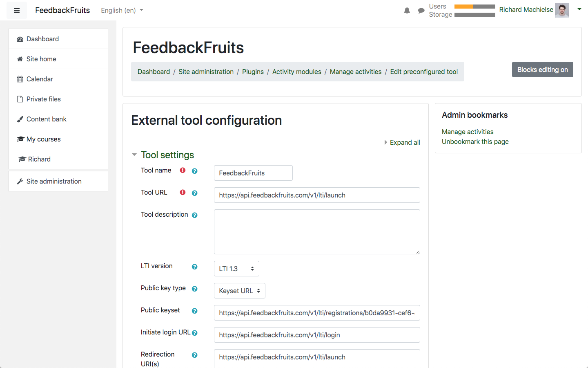Image resolution: width=588 pixels, height=368 pixels.
Task: Click the FeedbackFruits site name in navbar
Action: (x=62, y=10)
